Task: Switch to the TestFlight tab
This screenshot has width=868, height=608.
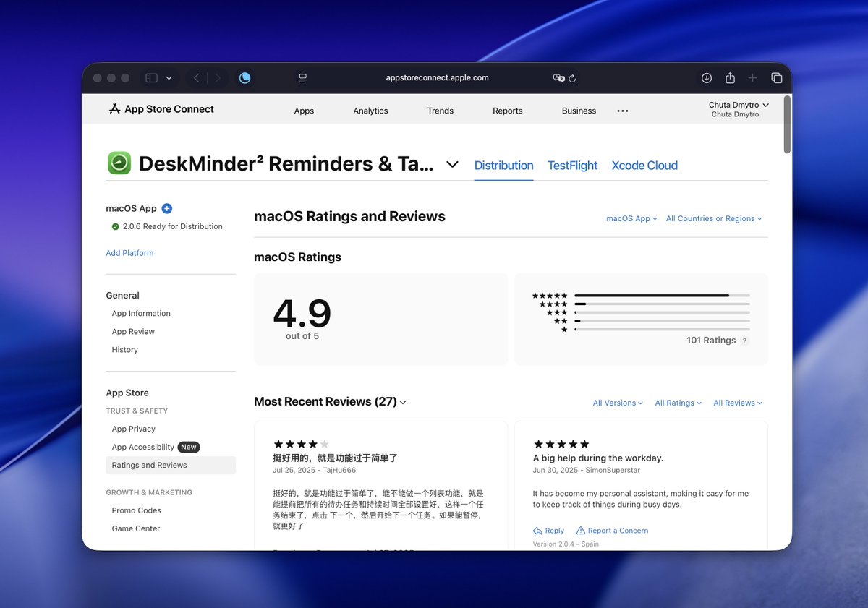Action: [572, 165]
